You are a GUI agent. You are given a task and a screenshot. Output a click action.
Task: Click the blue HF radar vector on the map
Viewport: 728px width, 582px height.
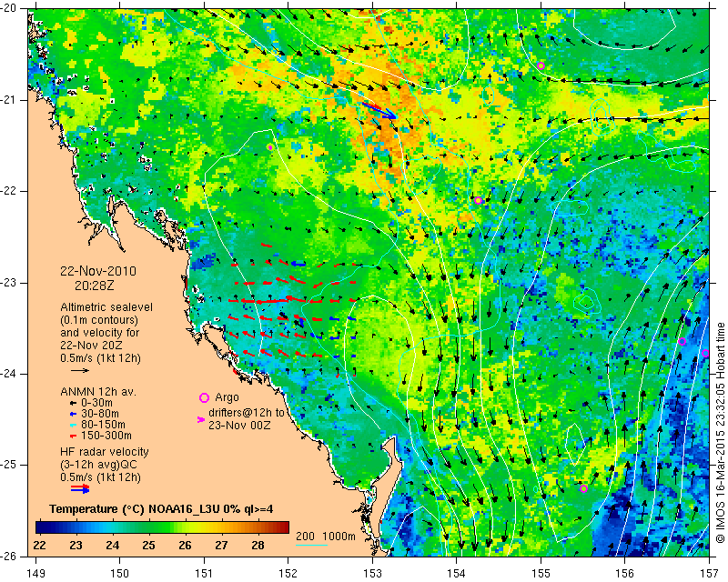click(x=379, y=110)
